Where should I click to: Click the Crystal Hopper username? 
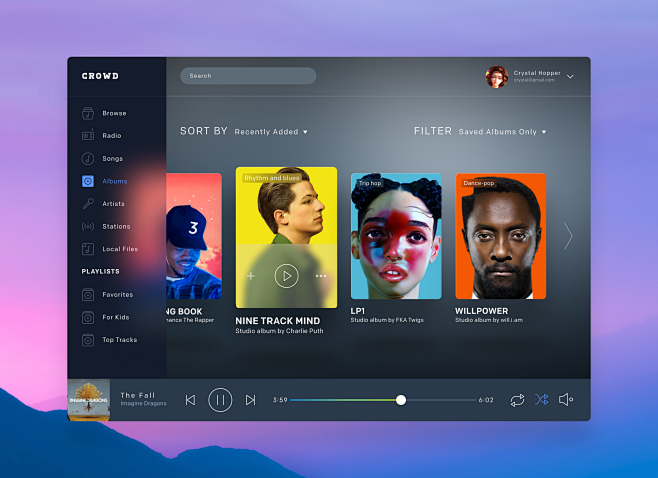537,73
